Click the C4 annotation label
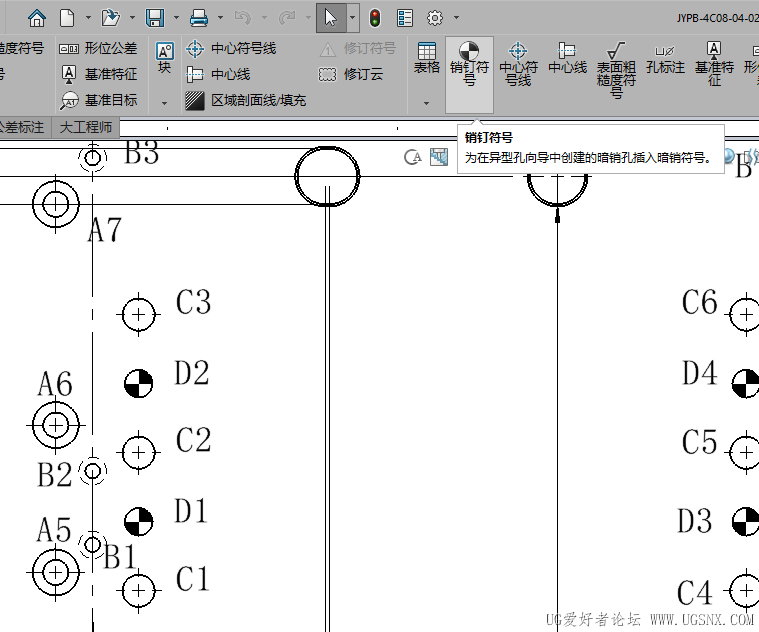Image resolution: width=759 pixels, height=632 pixels. [695, 593]
